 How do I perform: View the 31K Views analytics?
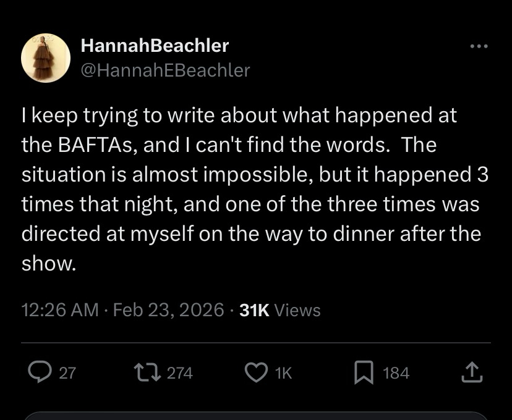[x=279, y=310]
